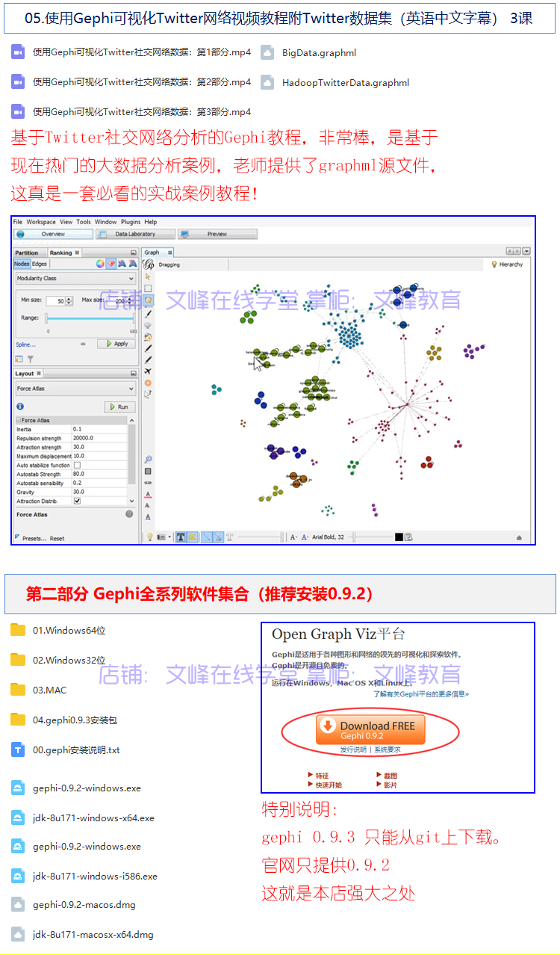Toggle Attraction Distrib. checkbox

77,501
